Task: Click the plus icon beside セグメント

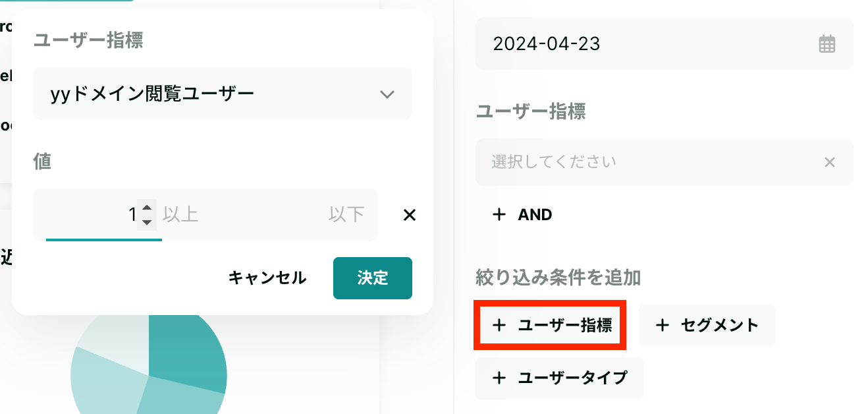Action: [663, 325]
